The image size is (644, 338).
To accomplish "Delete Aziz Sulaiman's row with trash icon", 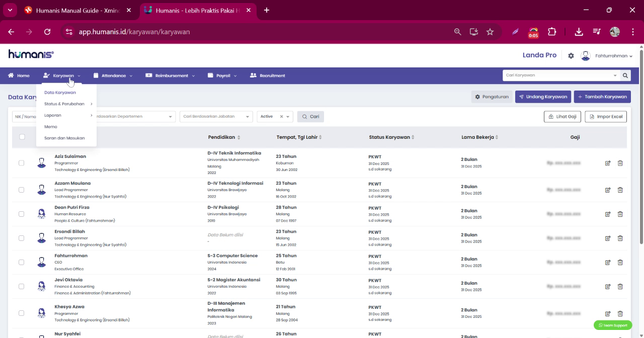I will [x=620, y=163].
